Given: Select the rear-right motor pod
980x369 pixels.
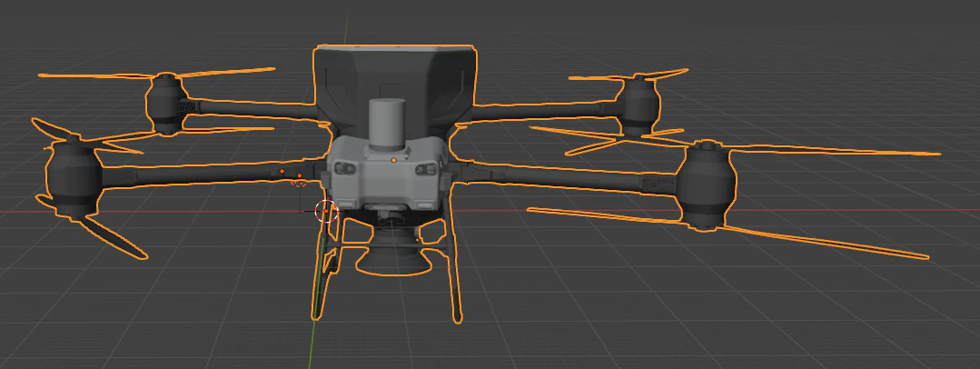Looking at the screenshot, I should click(638, 106).
